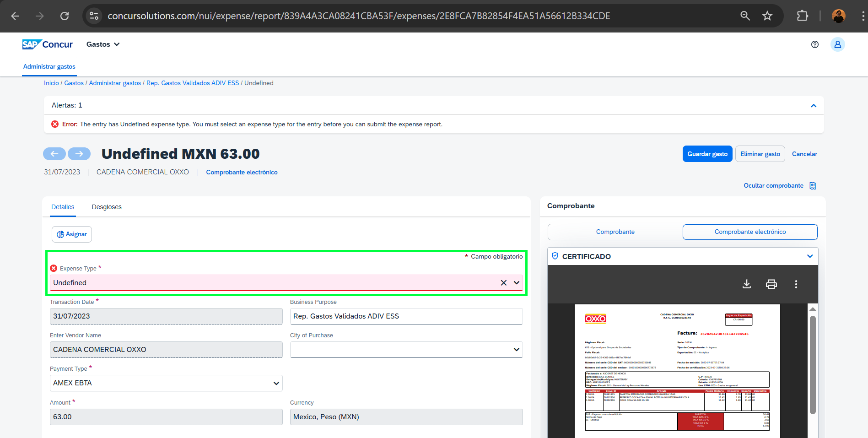Screen dimensions: 868x438
Task: Click the Undefined MXN 63.00 heading
Action: [x=181, y=154]
